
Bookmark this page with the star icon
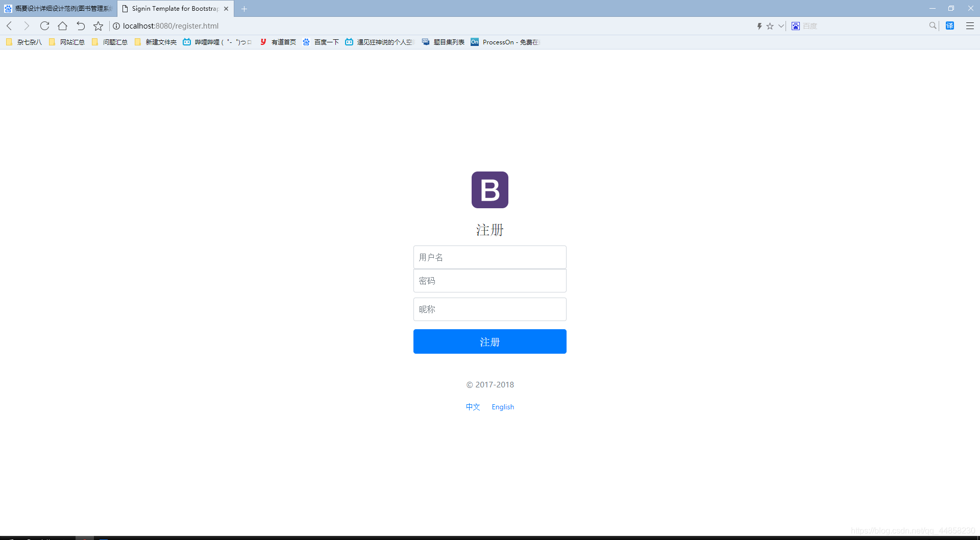pos(99,26)
